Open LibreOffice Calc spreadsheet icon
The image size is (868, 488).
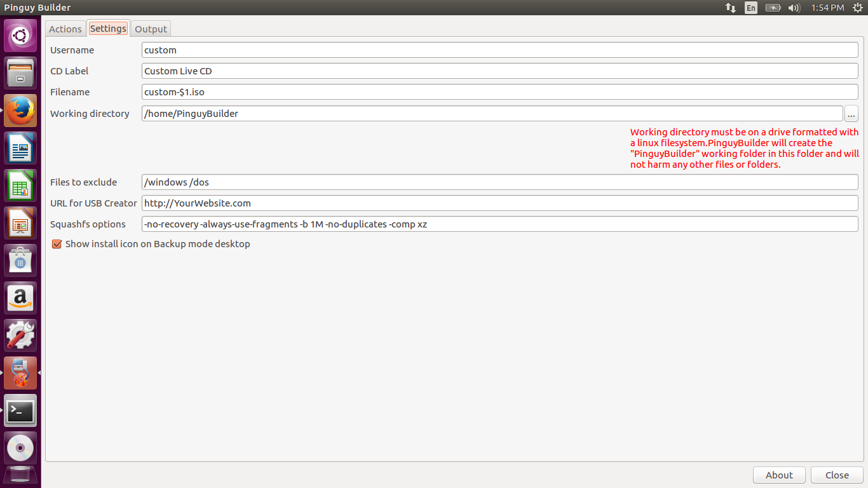pyautogui.click(x=20, y=186)
